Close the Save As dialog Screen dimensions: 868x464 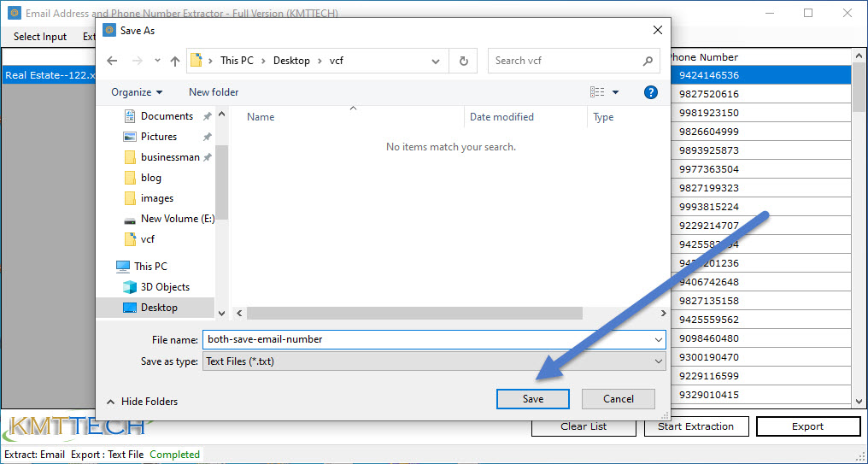click(x=658, y=31)
